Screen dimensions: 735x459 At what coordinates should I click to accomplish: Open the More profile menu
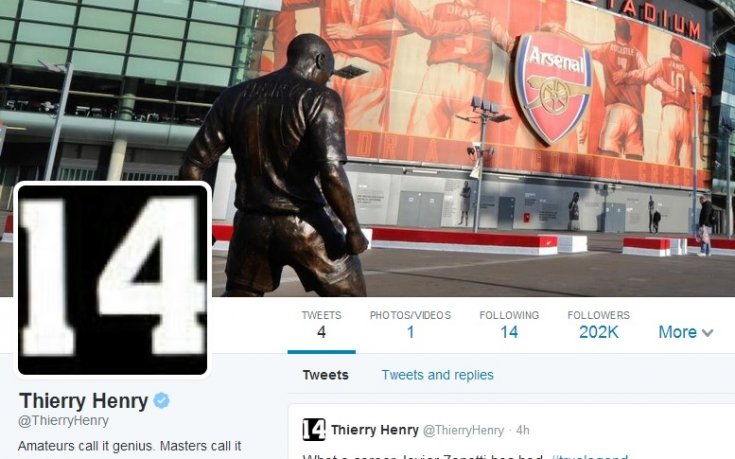click(686, 332)
